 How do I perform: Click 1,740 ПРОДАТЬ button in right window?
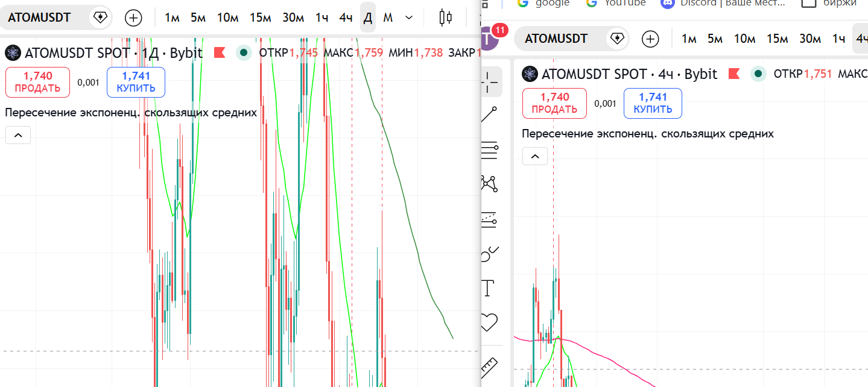554,103
